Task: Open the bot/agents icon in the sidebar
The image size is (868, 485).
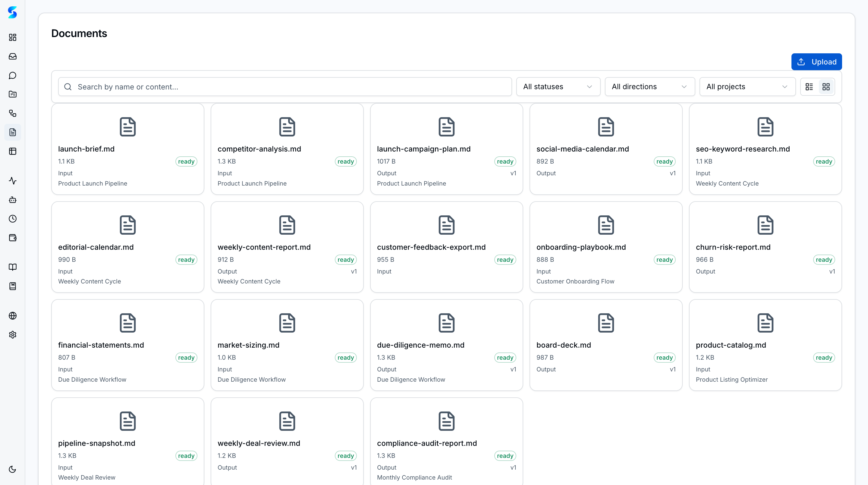Action: 12,199
